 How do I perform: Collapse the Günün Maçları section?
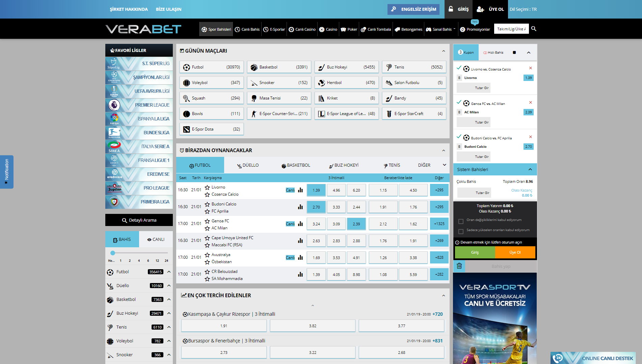coord(444,51)
